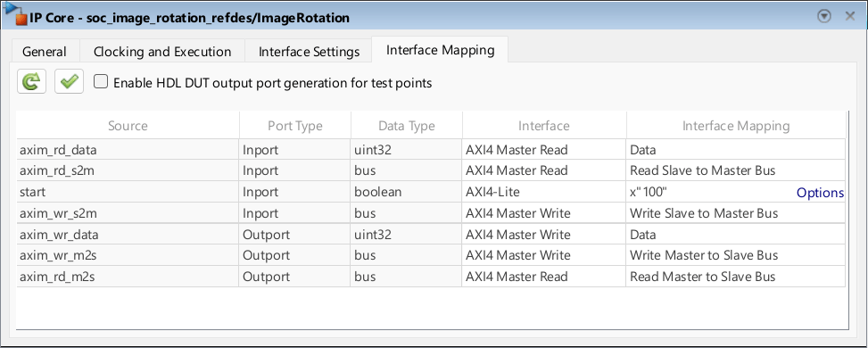Open AXI4-Lite interface dropdown for start

click(x=543, y=192)
